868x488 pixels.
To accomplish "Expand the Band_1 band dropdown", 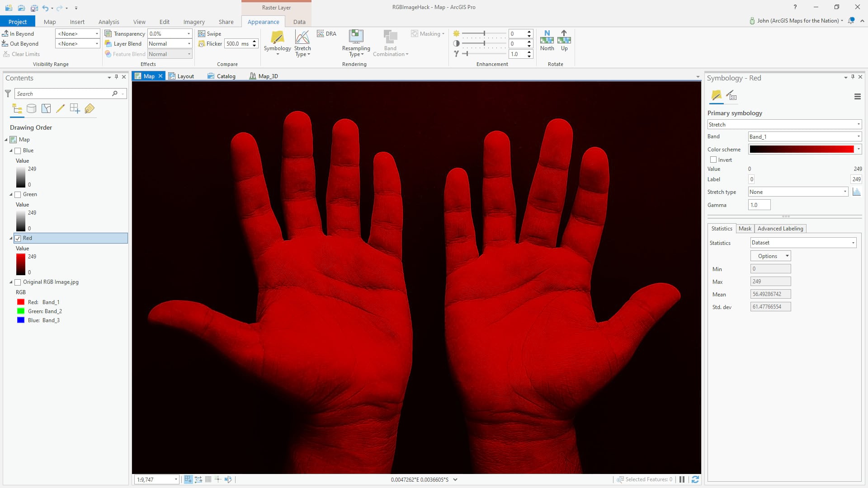I will (805, 137).
